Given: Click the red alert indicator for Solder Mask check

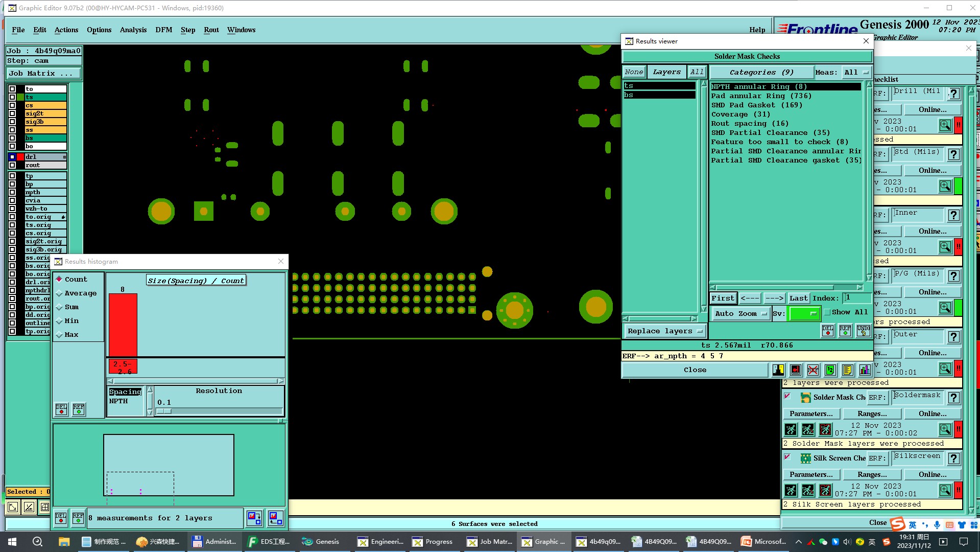Looking at the screenshot, I should pos(959,429).
